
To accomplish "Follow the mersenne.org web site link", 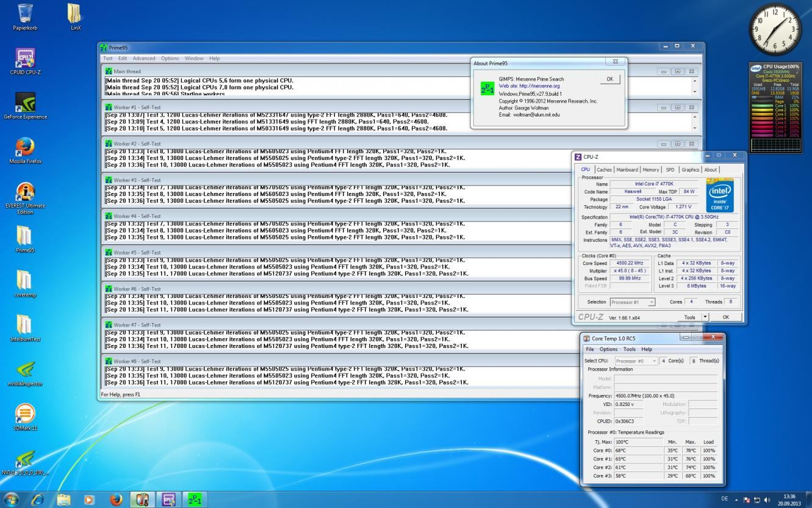I will coord(538,86).
